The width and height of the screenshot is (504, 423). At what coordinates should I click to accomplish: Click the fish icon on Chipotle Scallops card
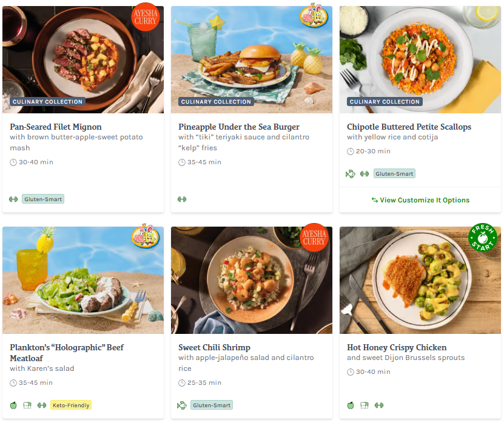(x=351, y=174)
